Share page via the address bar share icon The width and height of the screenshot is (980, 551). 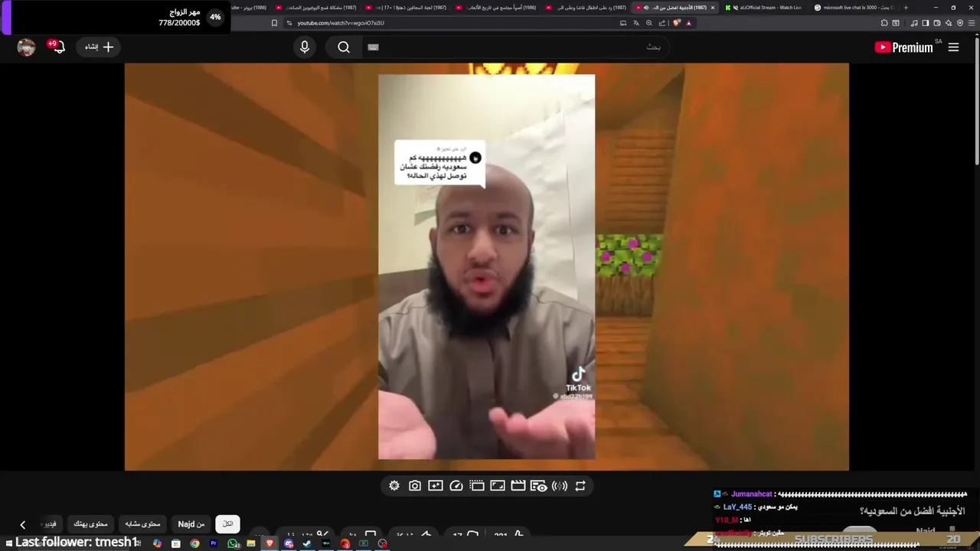point(662,23)
